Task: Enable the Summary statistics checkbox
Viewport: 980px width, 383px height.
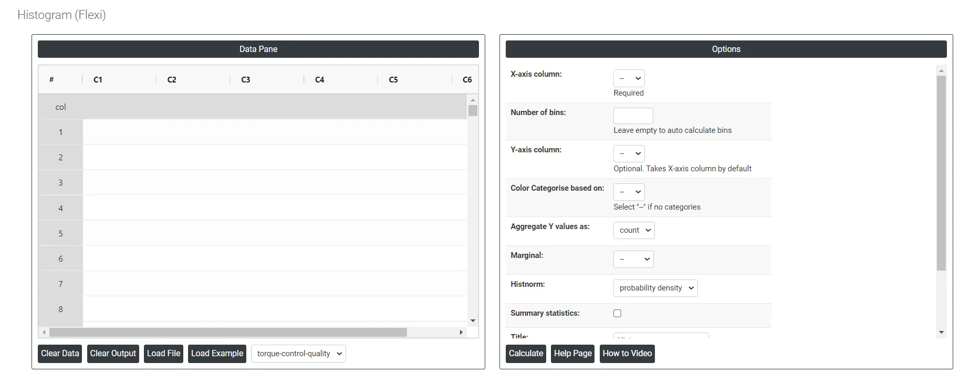Action: coord(617,313)
